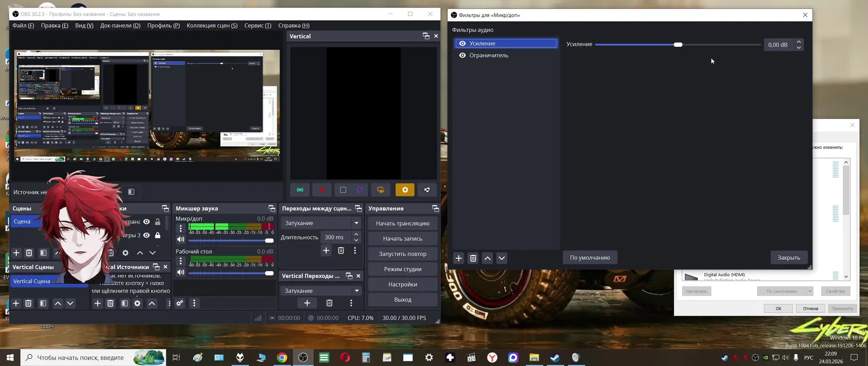Open scene transitions three-dot menu
Viewport: 868px width, 366px height.
tap(355, 250)
